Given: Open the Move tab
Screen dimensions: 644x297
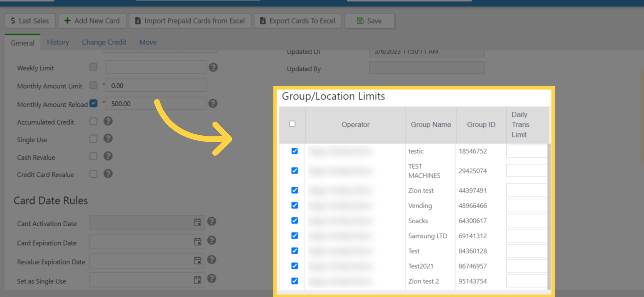Looking at the screenshot, I should point(148,42).
